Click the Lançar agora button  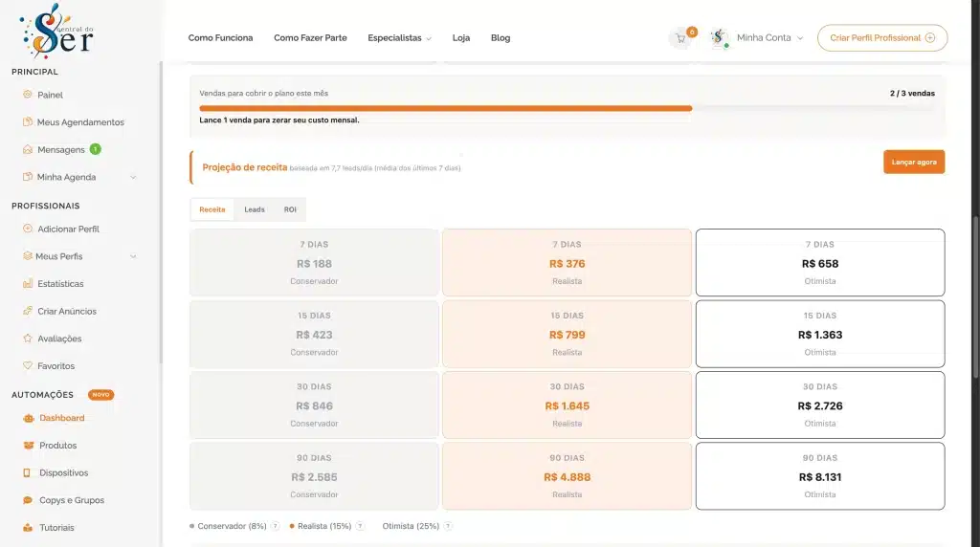[914, 162]
